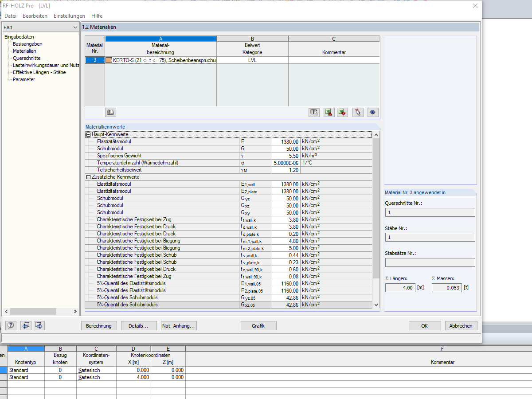Click f m,1,wall,k value 4.80
This screenshot has height=399, width=532.
[286, 241]
